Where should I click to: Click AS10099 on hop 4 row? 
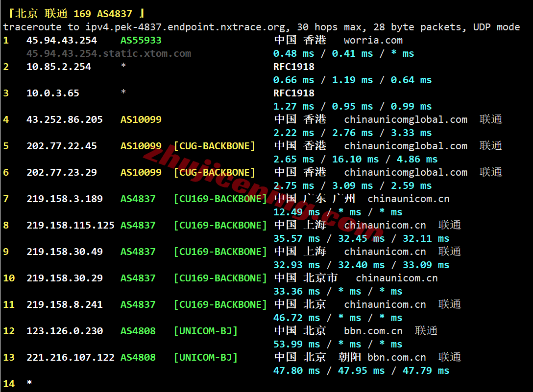[141, 119]
